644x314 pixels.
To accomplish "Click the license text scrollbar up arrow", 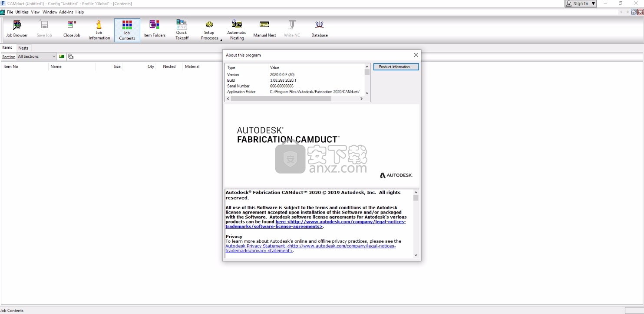I will pyautogui.click(x=416, y=192).
